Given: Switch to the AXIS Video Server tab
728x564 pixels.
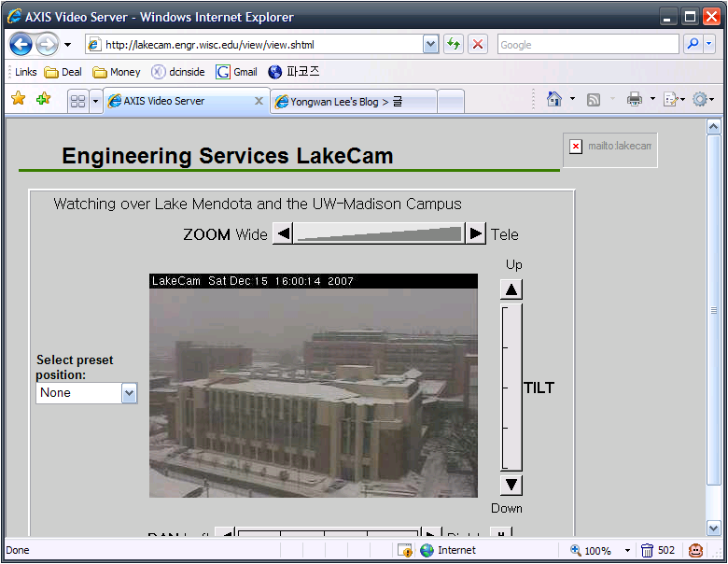Looking at the screenshot, I should [181, 101].
